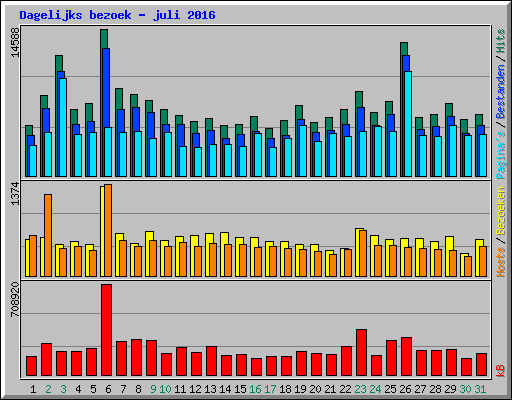
Task: Select the orange Hosts bar on day 6
Action: coord(108,230)
